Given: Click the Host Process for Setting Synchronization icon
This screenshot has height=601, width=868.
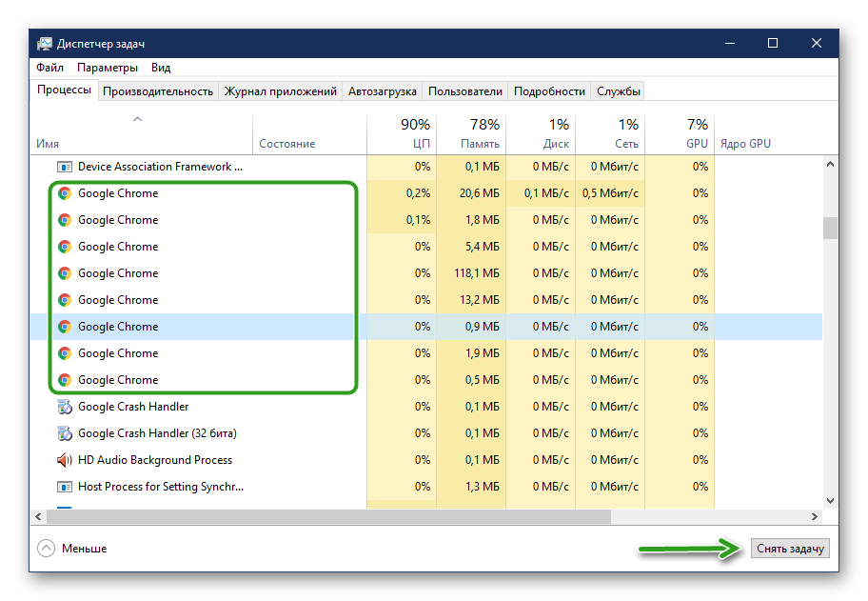Looking at the screenshot, I should tap(65, 487).
